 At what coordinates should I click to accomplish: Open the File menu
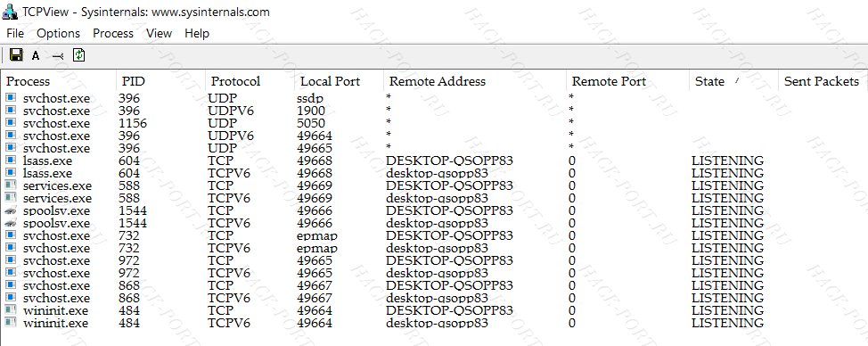15,33
